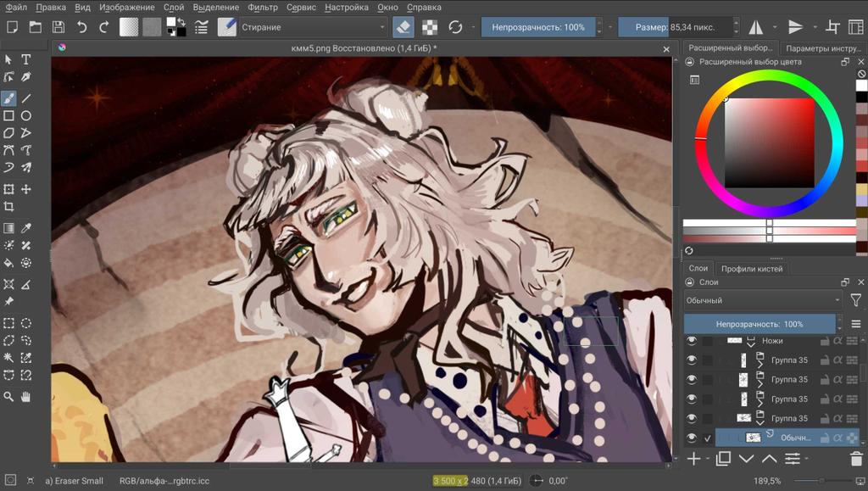Toggle vertical mirror tool
The width and height of the screenshot is (868, 491).
(795, 27)
